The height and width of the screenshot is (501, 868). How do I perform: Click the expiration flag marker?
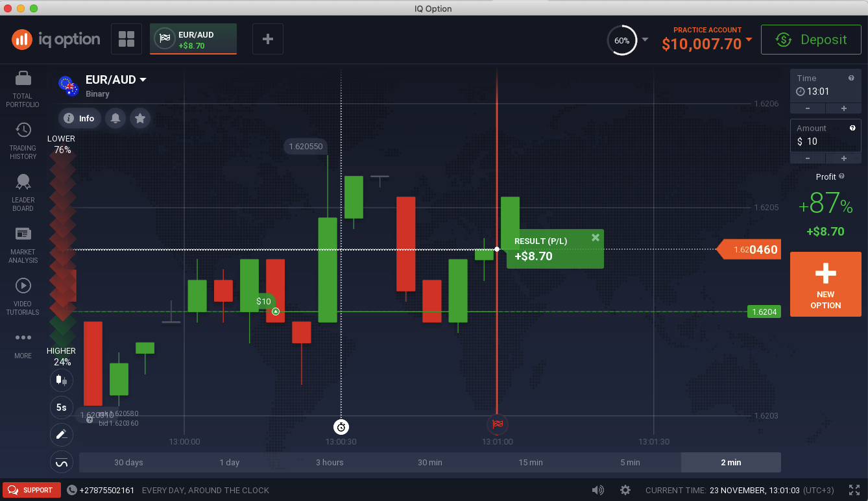[x=497, y=424]
